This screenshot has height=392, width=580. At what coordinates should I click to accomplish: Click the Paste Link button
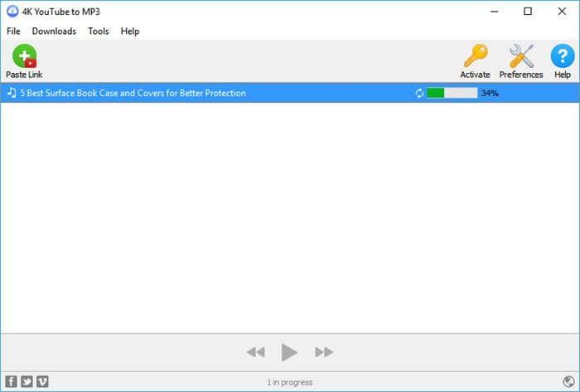[x=24, y=61]
